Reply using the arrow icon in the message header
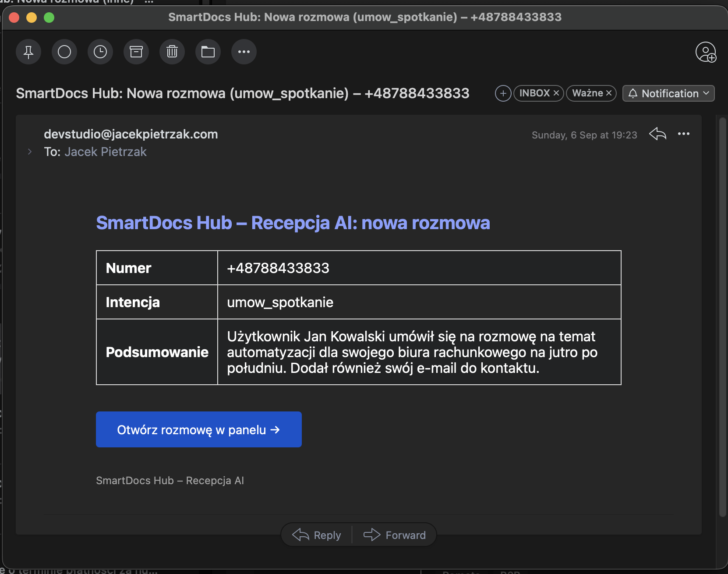The width and height of the screenshot is (728, 574). pyautogui.click(x=657, y=134)
